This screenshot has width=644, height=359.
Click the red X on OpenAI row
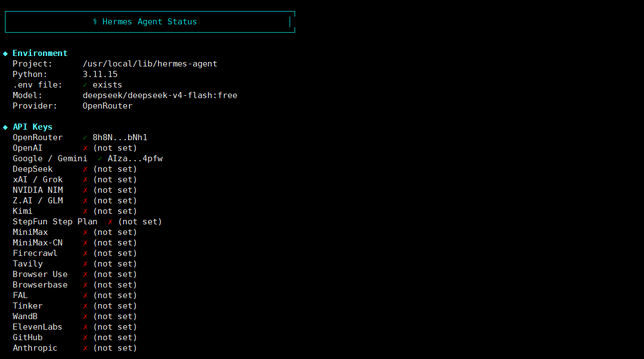[85, 148]
